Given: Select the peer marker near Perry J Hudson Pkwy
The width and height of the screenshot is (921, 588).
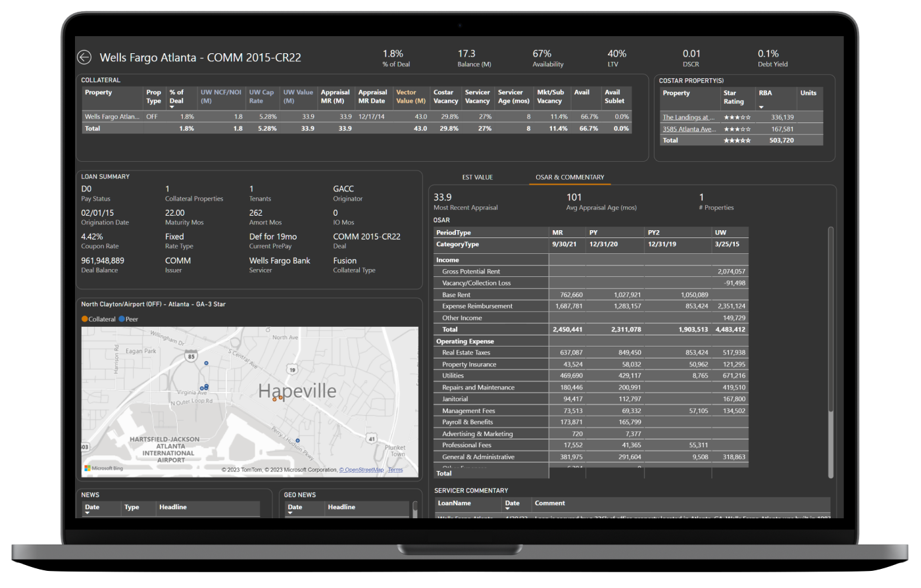Looking at the screenshot, I should pyautogui.click(x=297, y=441).
